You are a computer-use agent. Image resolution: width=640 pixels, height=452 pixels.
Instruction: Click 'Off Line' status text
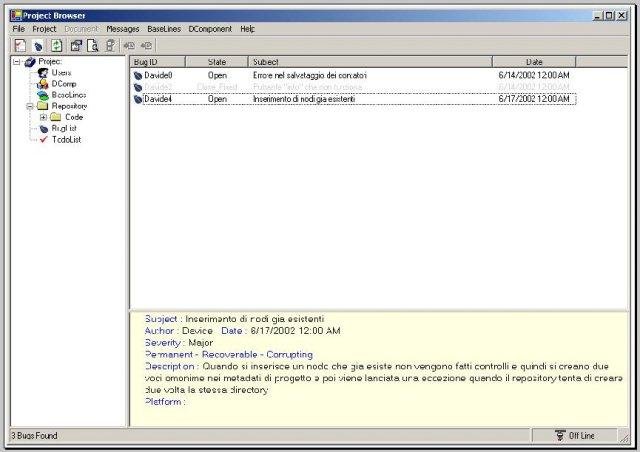tap(582, 436)
